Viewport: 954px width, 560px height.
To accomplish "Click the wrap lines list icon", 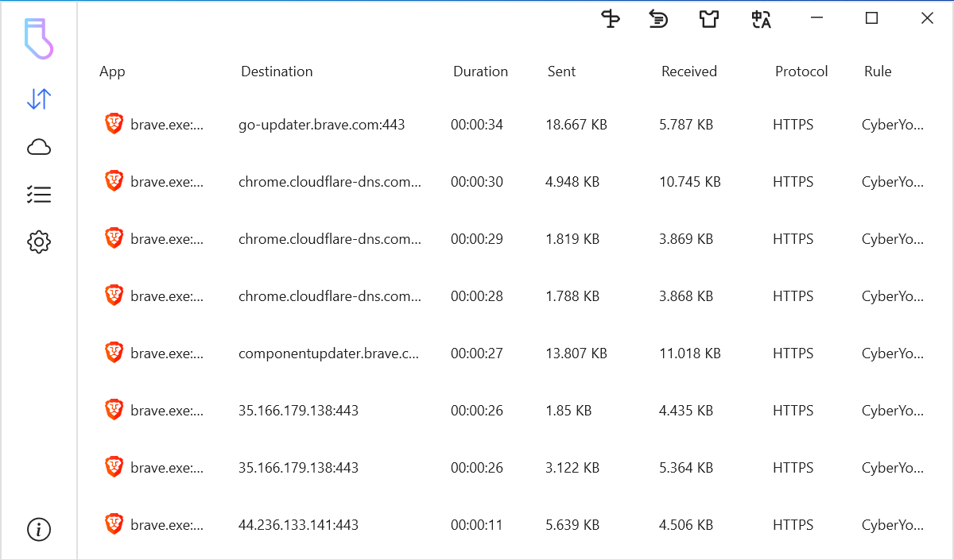I will click(x=658, y=19).
